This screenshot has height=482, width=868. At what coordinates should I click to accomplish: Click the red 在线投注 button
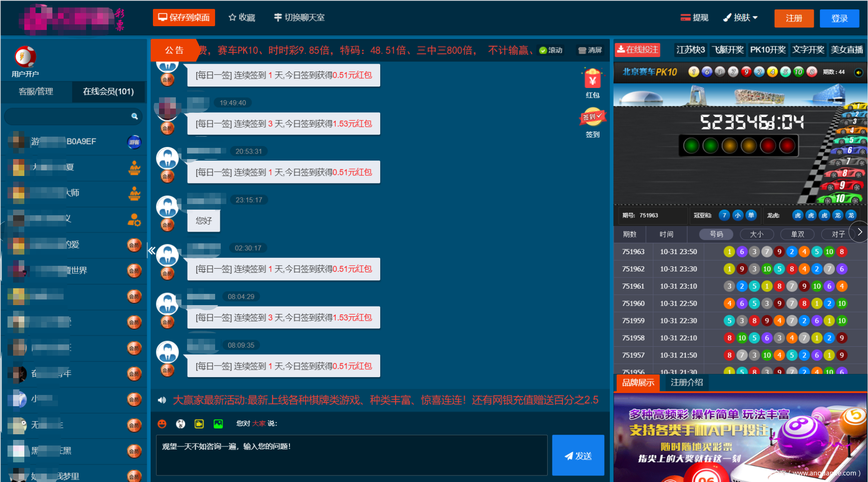pos(637,50)
